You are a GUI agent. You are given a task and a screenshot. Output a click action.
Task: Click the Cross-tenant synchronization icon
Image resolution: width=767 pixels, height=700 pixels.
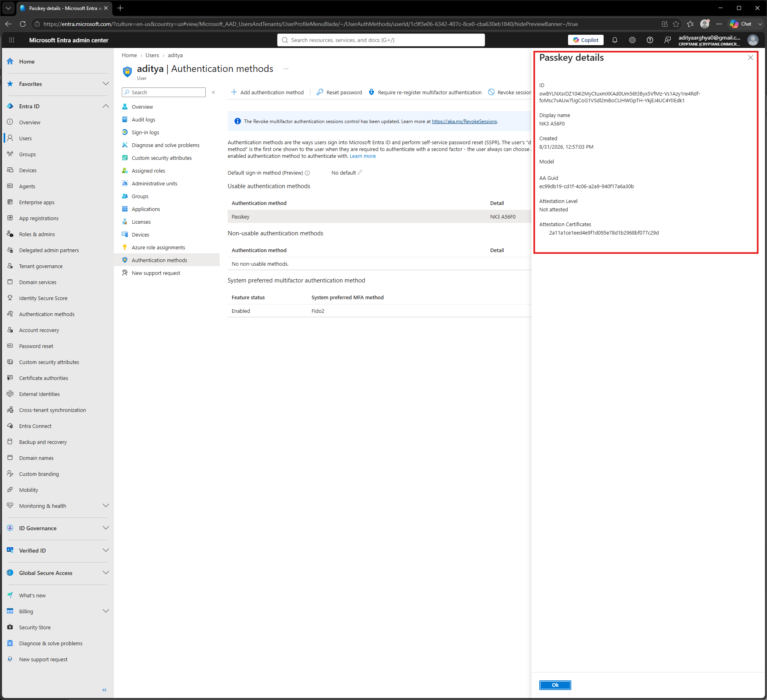(x=10, y=410)
